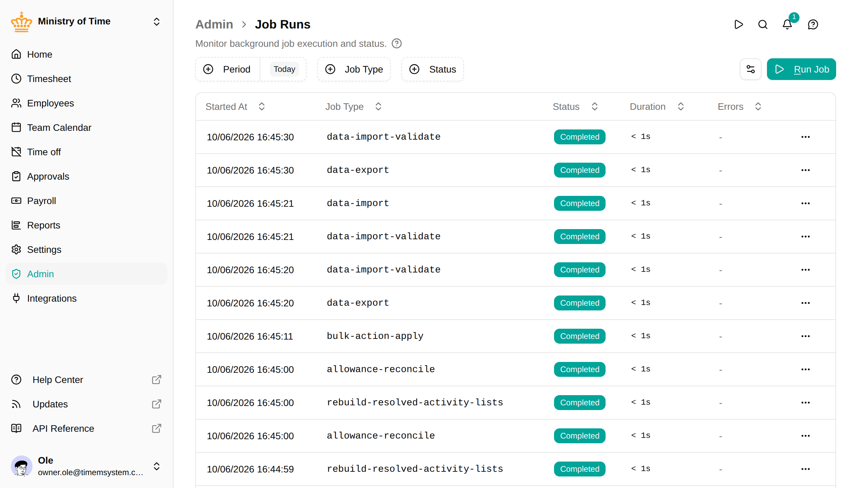The image size is (868, 488).
Task: Open external link icon for API Reference
Action: (156, 428)
